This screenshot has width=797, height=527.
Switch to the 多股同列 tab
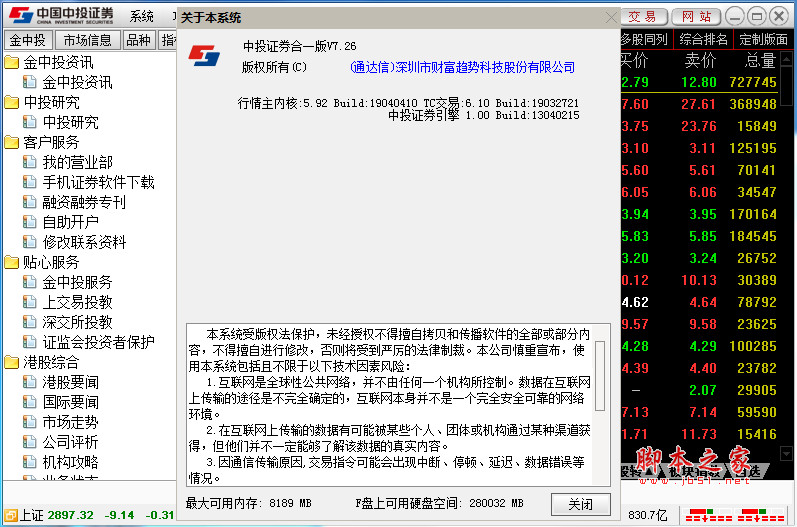[644, 39]
